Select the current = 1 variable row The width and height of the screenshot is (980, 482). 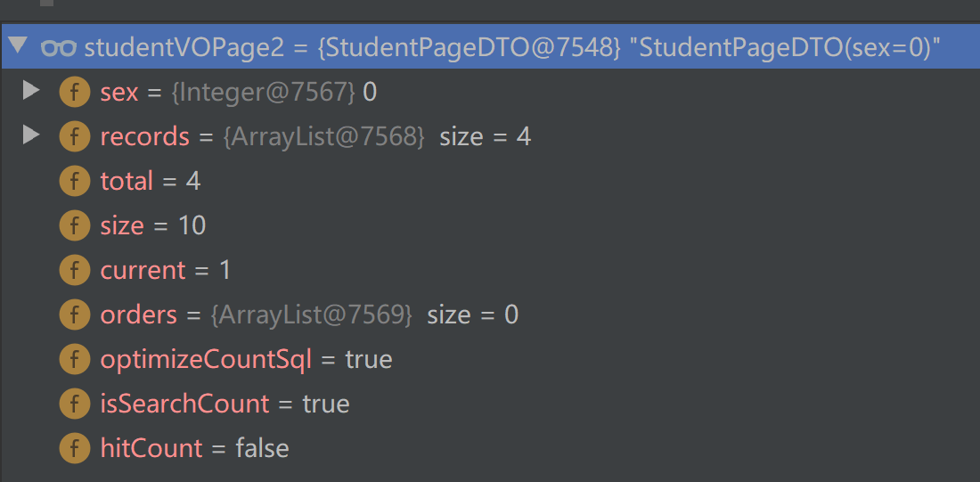pos(490,270)
